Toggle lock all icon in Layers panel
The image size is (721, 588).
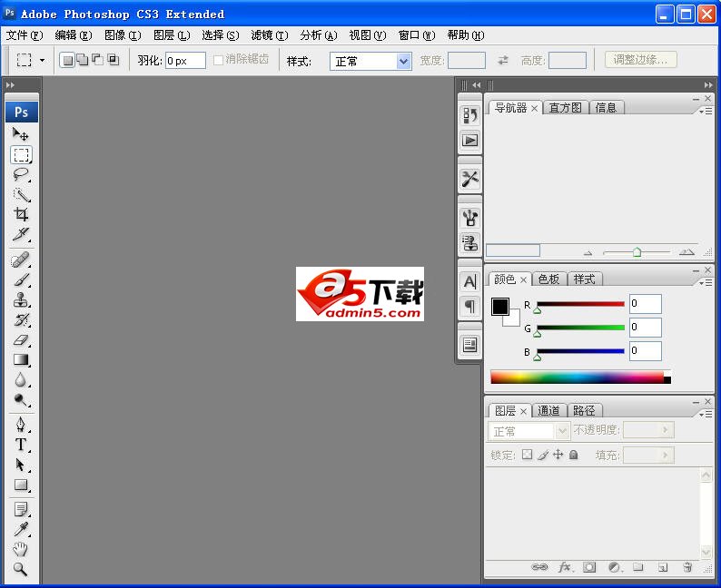click(x=574, y=455)
